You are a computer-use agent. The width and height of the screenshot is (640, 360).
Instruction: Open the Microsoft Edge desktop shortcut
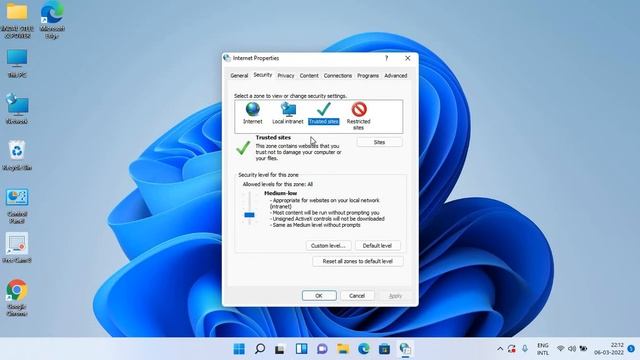tap(52, 20)
